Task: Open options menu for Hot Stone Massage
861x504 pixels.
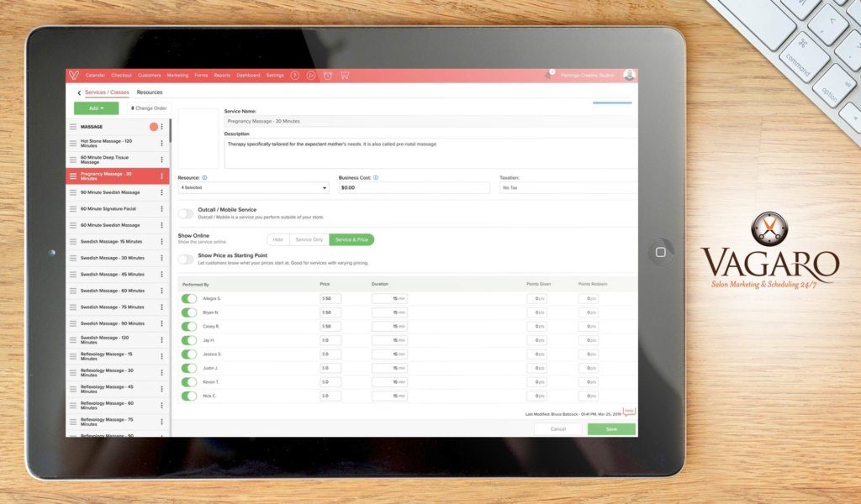Action: (x=163, y=142)
